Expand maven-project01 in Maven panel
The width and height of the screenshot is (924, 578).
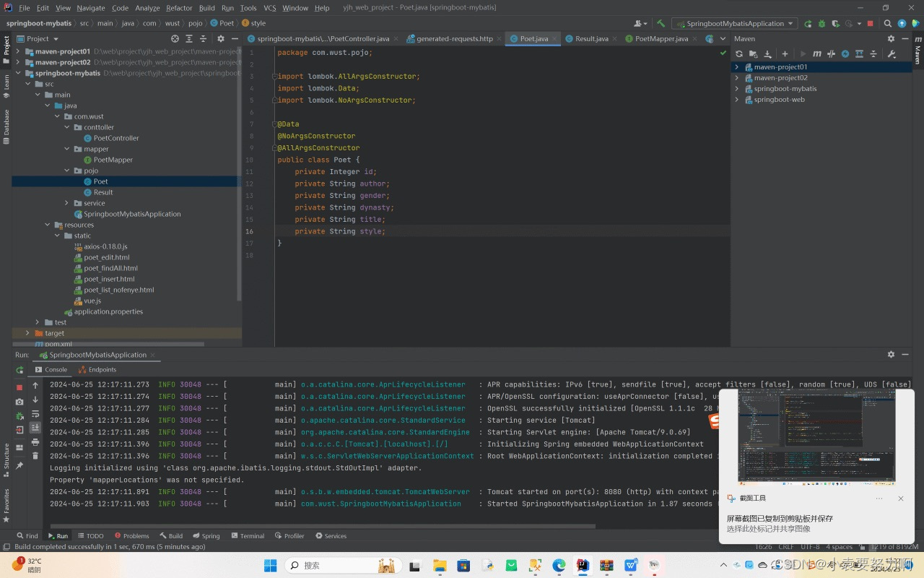736,67
